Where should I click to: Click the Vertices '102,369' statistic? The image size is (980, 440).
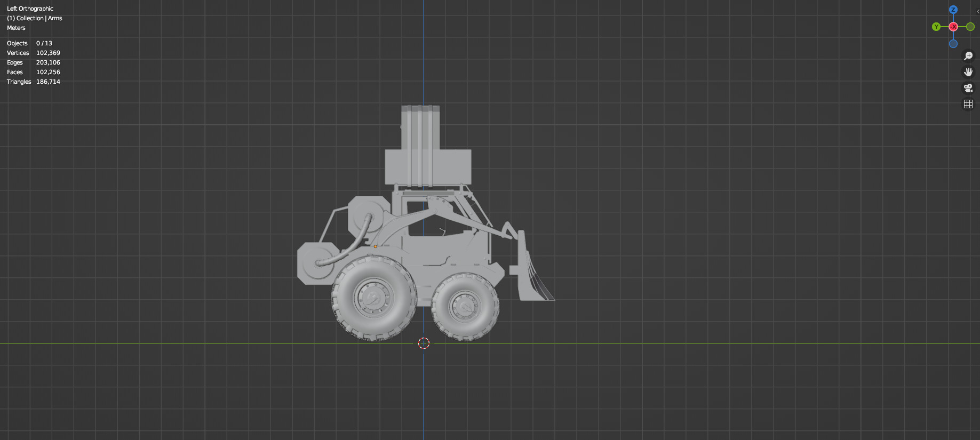tap(48, 53)
